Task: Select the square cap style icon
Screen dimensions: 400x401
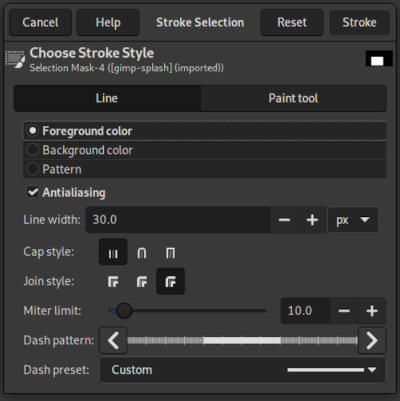Action: (170, 252)
